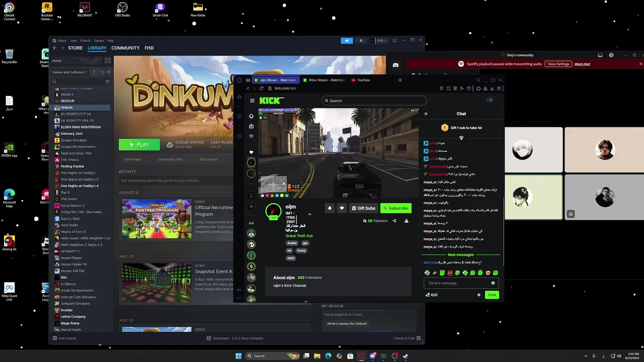Open Kick chat settings gear
644x362 pixels.
point(478,295)
